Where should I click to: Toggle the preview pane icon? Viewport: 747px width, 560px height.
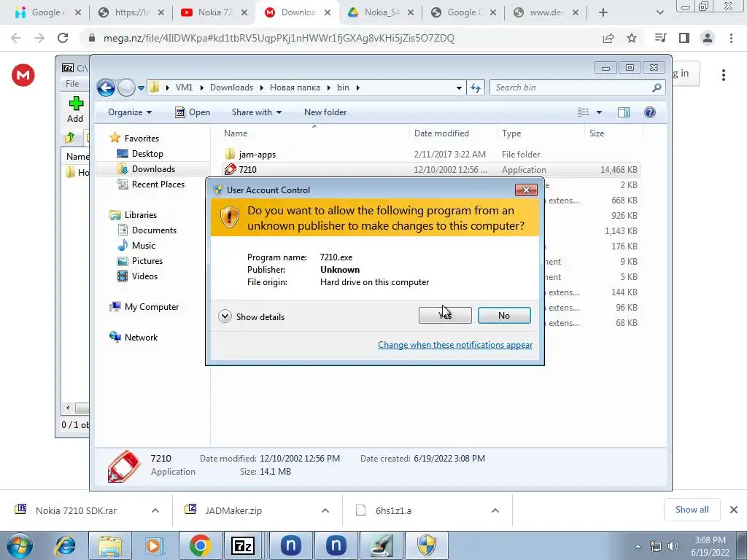[x=624, y=112]
